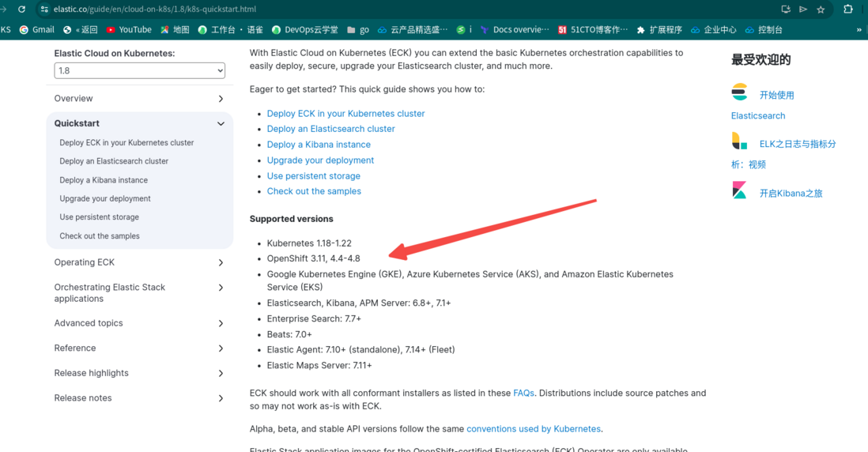868x452 pixels.
Task: Click the OpenShift 3.11, 4.4-4.8 list item
Action: pyautogui.click(x=313, y=258)
